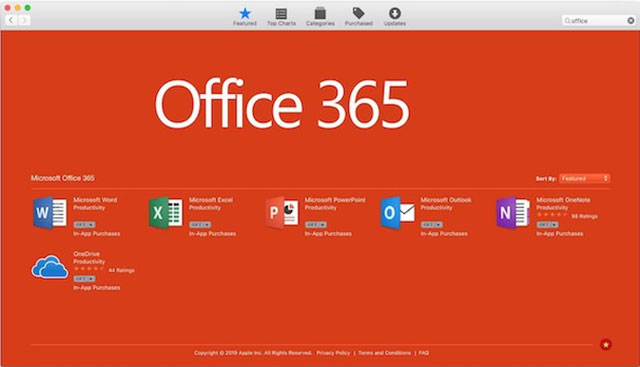640x367 pixels.
Task: Click the Microsoft Office 365 section heading
Action: [62, 178]
